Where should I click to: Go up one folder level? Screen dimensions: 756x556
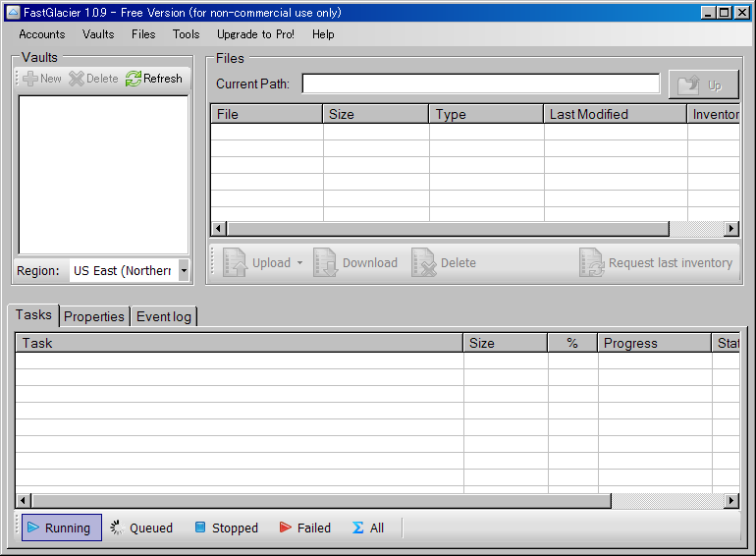tap(703, 84)
